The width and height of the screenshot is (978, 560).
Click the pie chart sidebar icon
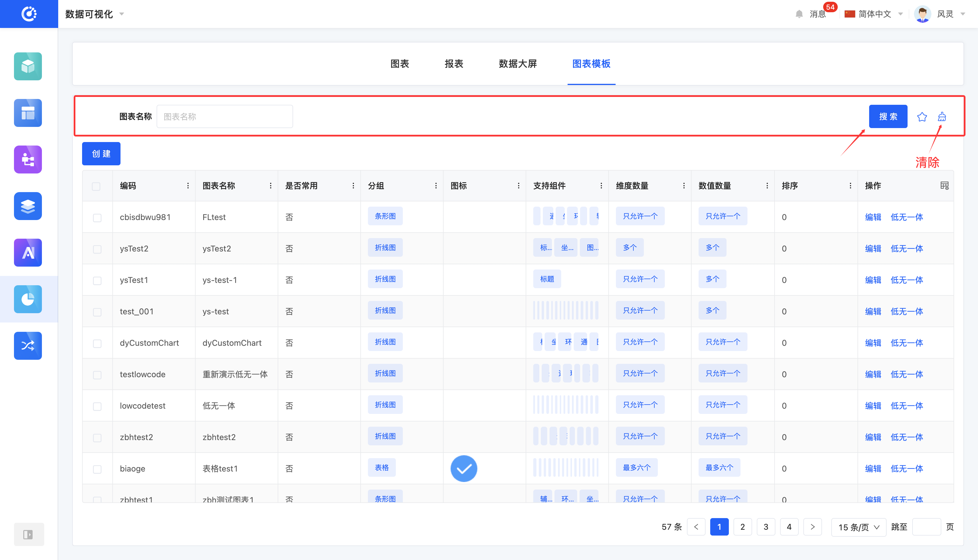click(x=28, y=299)
